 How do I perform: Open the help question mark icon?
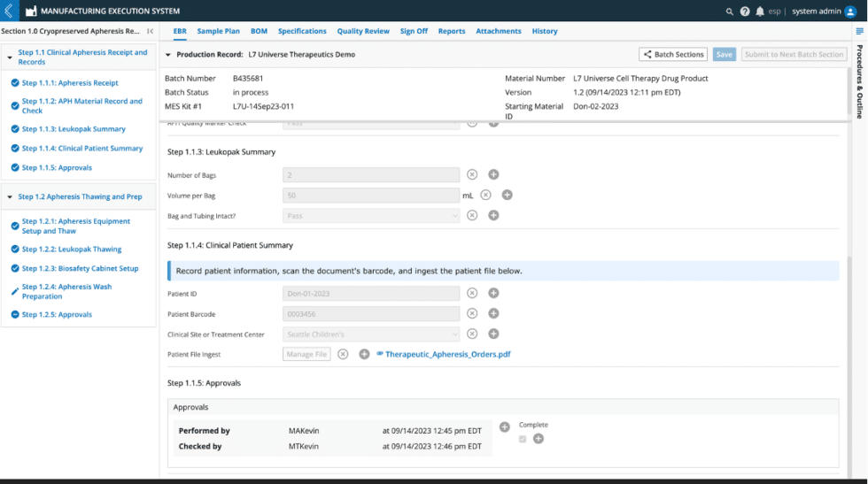pos(745,12)
